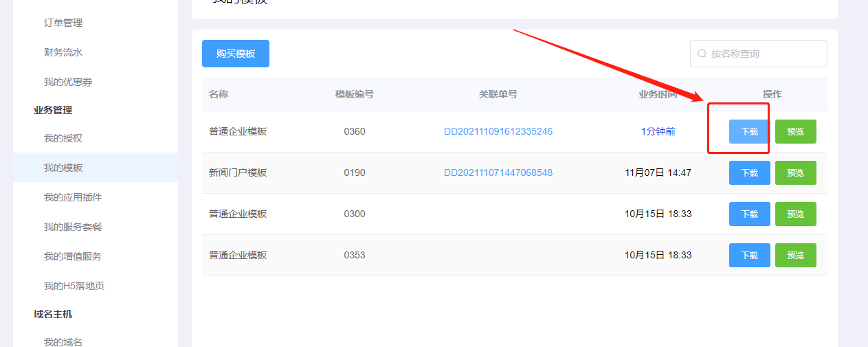
Task: Download template 0360
Action: (749, 131)
